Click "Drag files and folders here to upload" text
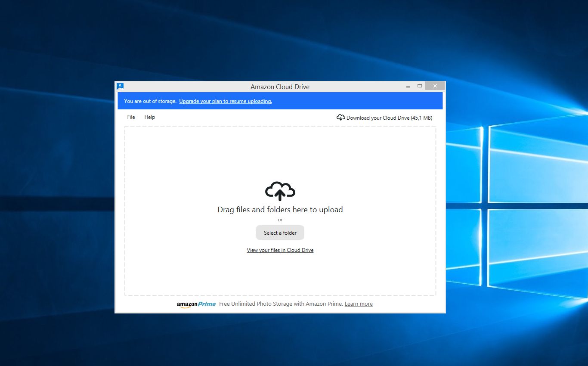588x366 pixels. pos(280,210)
